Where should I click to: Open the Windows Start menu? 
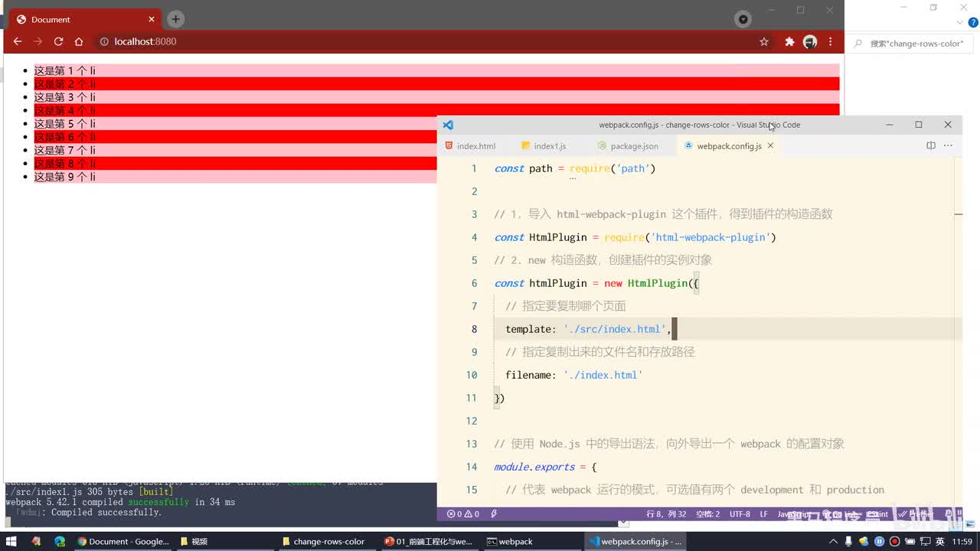[x=11, y=541]
